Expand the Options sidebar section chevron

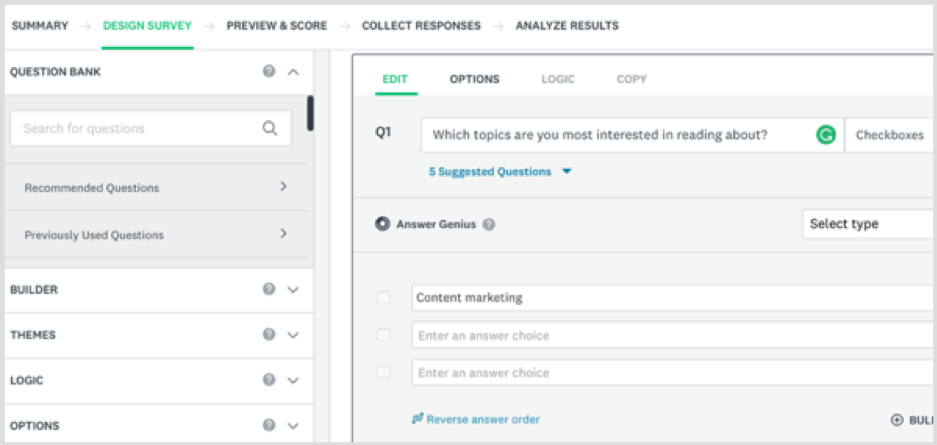[293, 425]
